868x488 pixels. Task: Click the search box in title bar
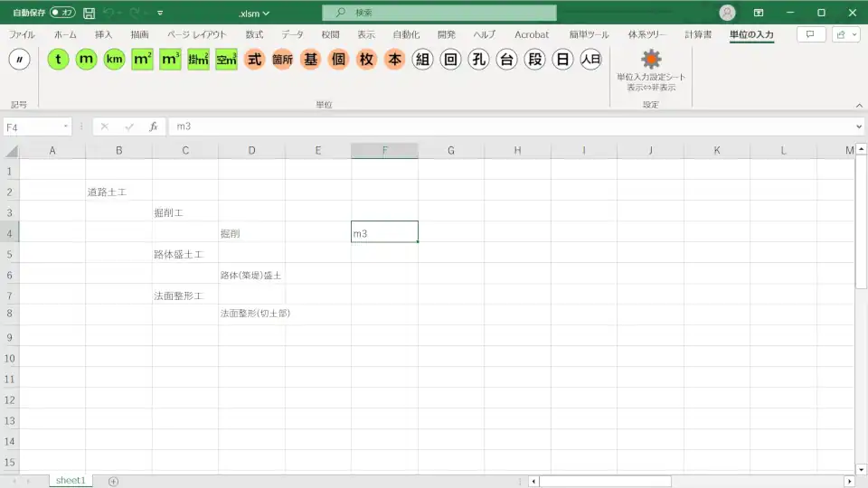[x=439, y=13]
